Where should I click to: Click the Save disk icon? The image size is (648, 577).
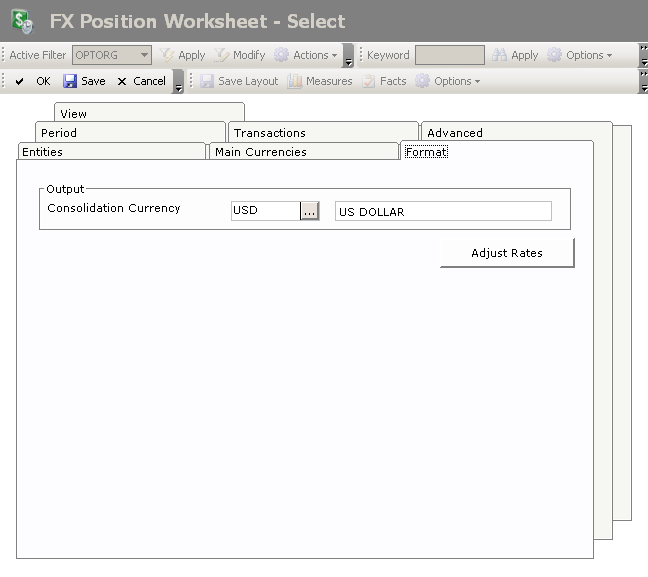pyautogui.click(x=70, y=81)
